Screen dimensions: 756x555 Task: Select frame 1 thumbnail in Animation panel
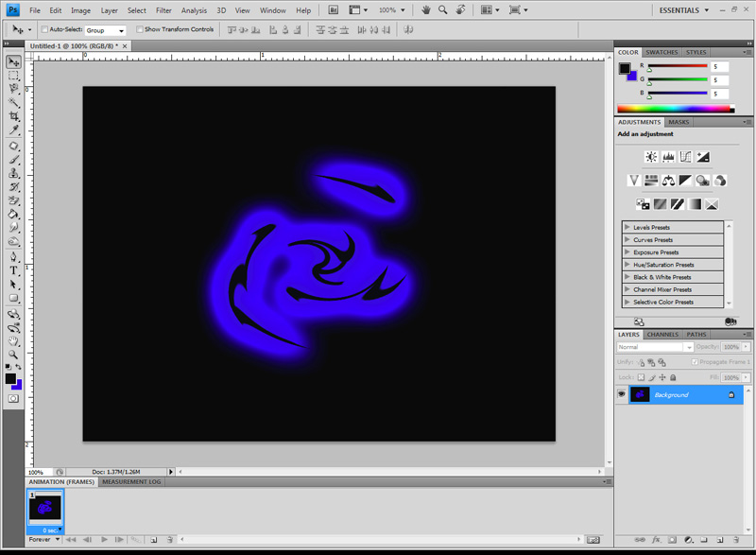(x=44, y=508)
